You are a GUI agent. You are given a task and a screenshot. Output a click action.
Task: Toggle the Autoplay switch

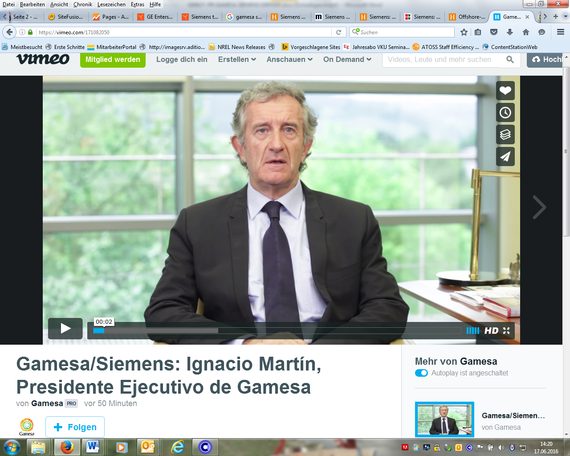[x=421, y=373]
